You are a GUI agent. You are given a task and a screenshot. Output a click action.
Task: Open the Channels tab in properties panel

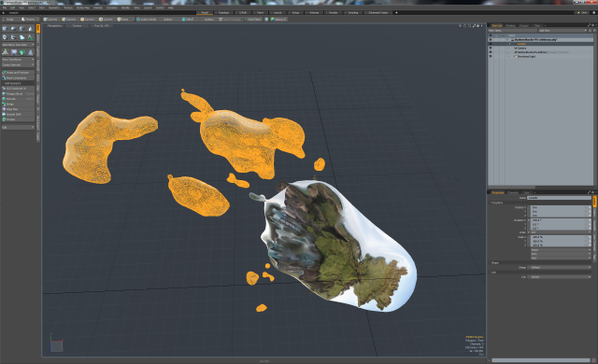[513, 192]
